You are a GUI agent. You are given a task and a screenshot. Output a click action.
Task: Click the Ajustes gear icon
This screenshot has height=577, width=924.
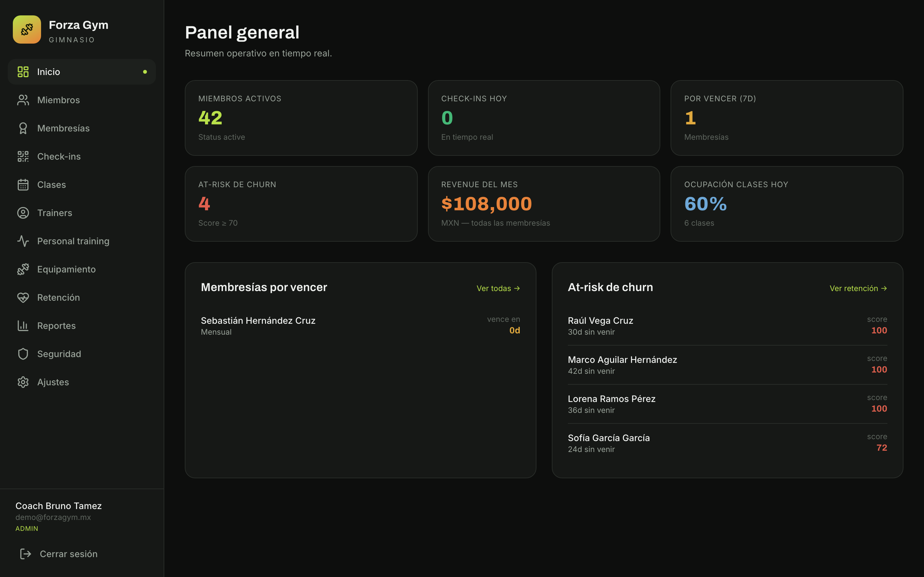coord(23,382)
